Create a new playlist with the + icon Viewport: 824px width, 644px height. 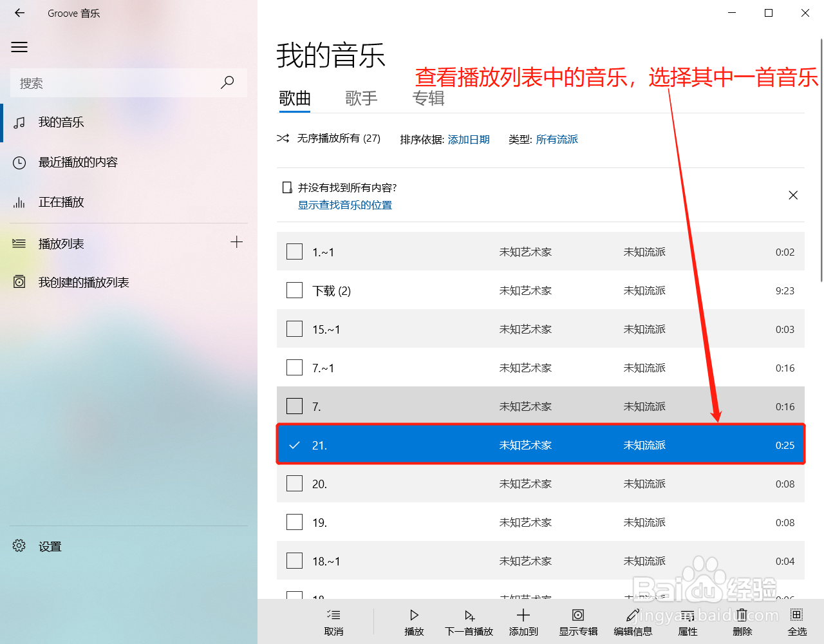click(x=237, y=242)
